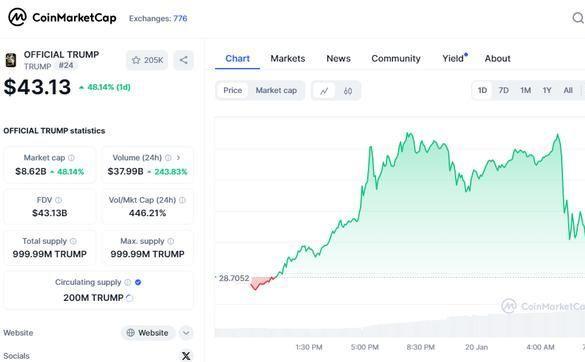Set chart range to 1D
Viewport: 585px width, 362px height.
pos(482,91)
